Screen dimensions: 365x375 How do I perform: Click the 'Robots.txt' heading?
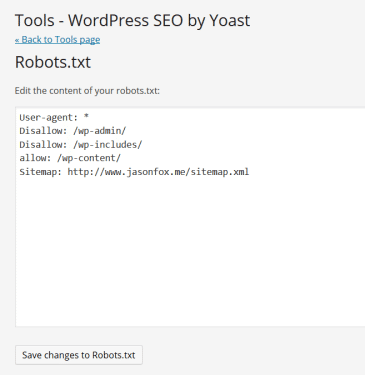53,62
